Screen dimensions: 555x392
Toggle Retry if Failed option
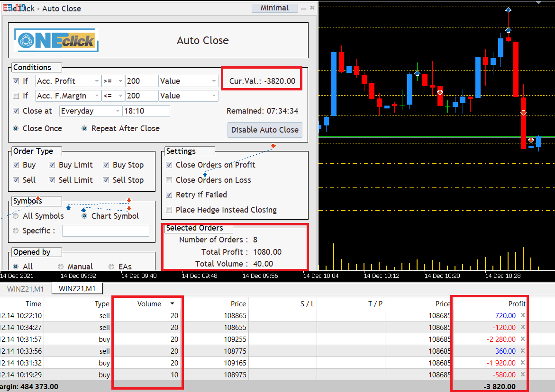point(169,195)
